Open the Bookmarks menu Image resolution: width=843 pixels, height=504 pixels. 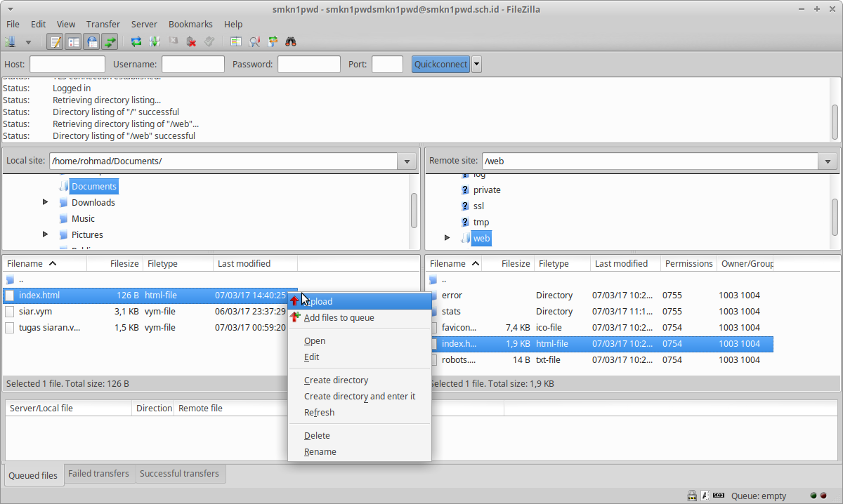[190, 24]
